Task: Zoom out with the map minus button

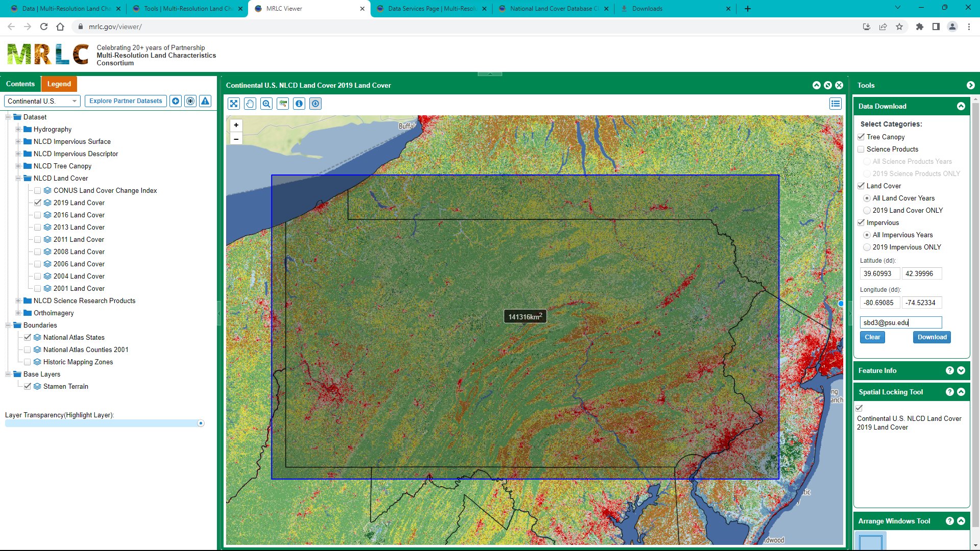Action: click(236, 139)
